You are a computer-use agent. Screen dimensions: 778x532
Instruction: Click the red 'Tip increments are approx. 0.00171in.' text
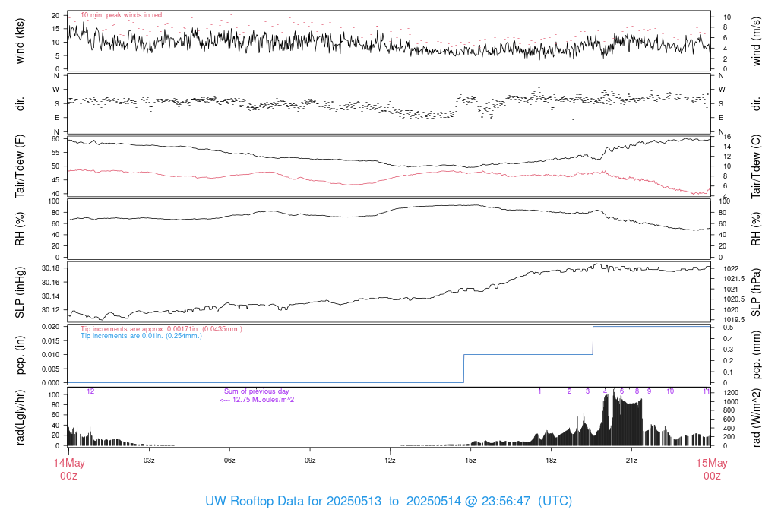tap(161, 328)
